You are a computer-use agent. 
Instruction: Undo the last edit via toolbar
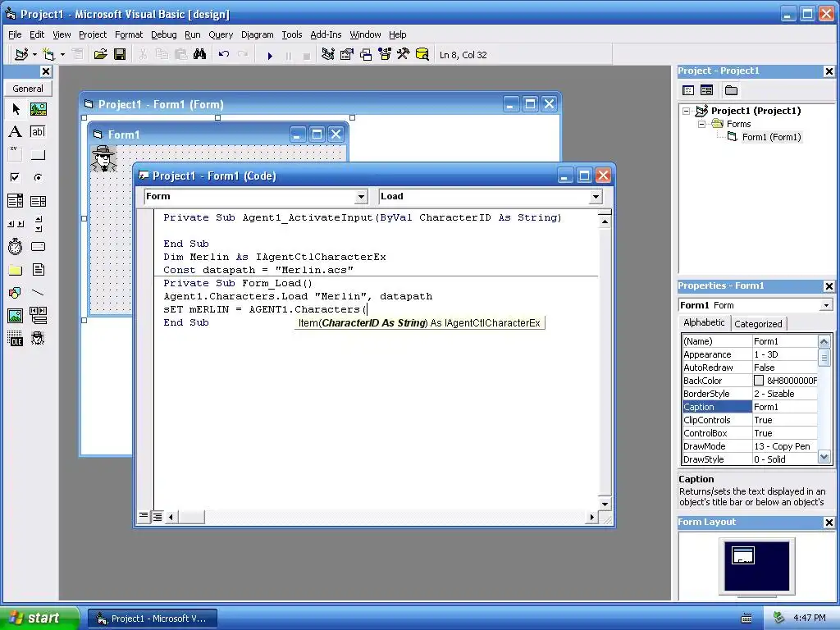[x=224, y=55]
